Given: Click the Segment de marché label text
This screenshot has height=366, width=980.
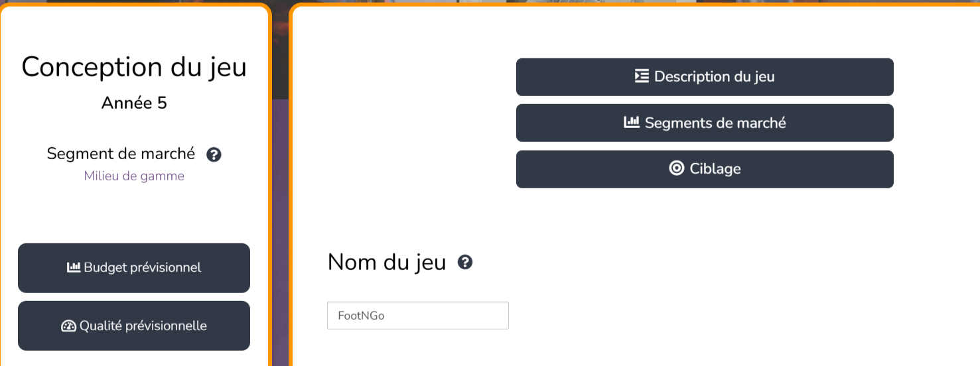Looking at the screenshot, I should [x=121, y=154].
